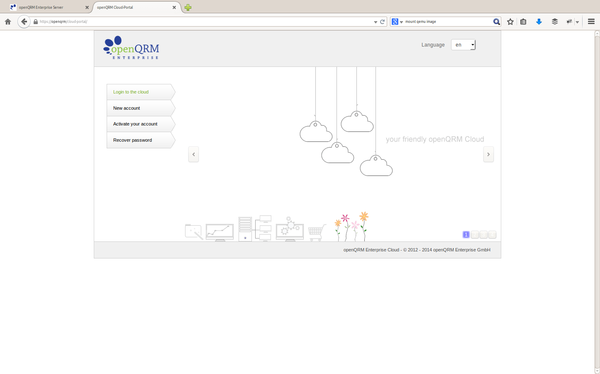This screenshot has height=374, width=600.
Task: Select slide indicator 1
Action: [466, 235]
